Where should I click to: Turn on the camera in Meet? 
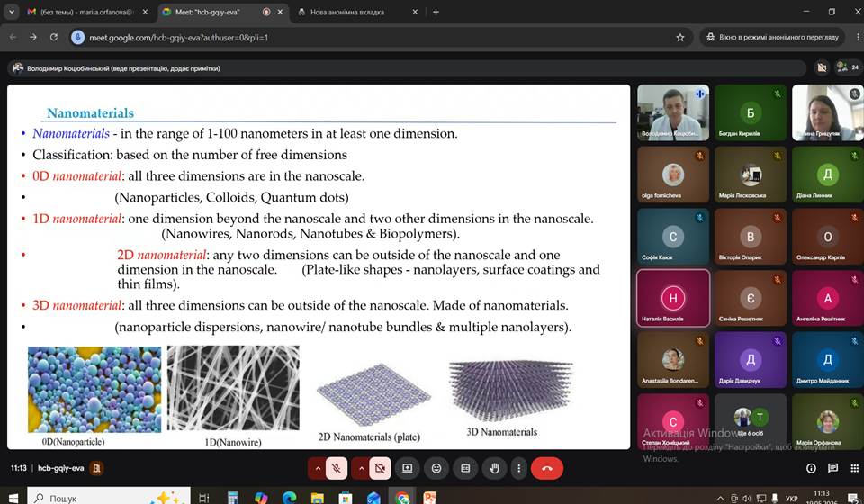coord(380,468)
